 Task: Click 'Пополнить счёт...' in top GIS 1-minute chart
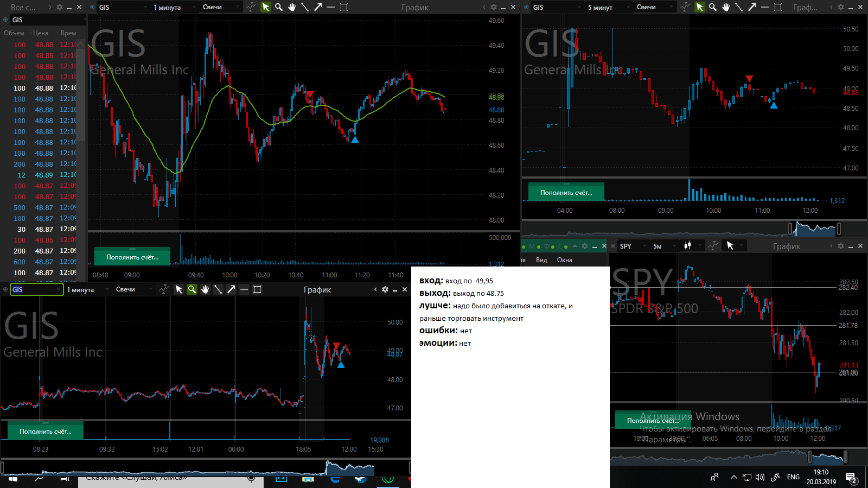(x=132, y=257)
